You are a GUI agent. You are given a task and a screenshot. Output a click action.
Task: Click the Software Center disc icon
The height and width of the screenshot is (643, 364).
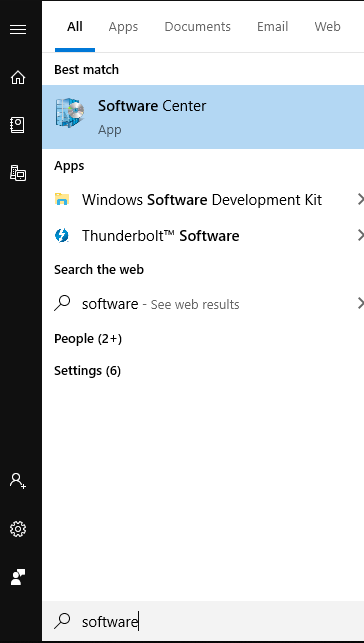tap(70, 113)
